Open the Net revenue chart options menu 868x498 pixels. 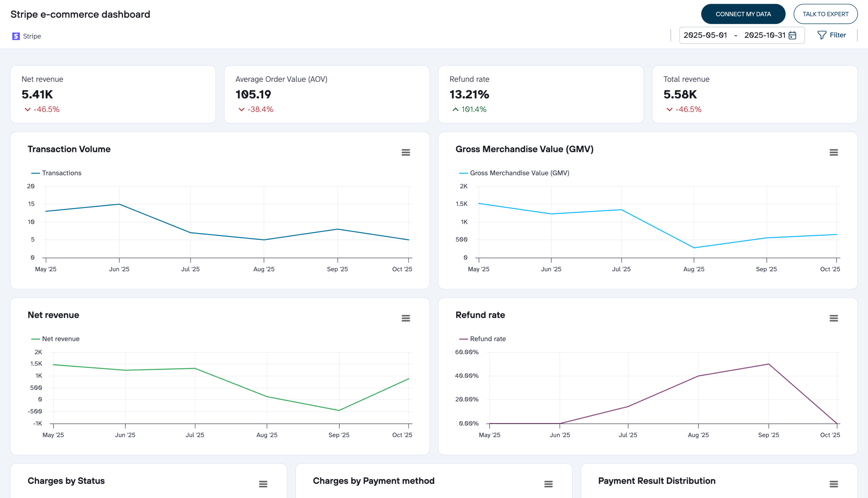coord(406,319)
